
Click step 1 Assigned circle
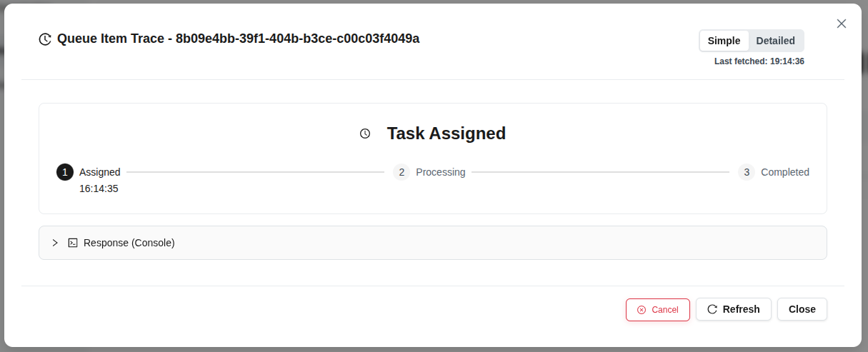click(x=65, y=172)
